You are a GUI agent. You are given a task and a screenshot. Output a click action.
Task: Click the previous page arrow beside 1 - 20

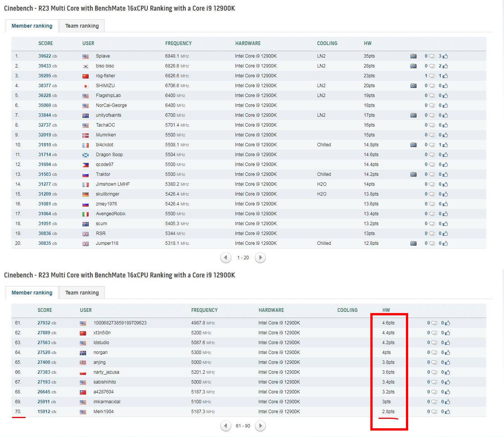coord(226,258)
